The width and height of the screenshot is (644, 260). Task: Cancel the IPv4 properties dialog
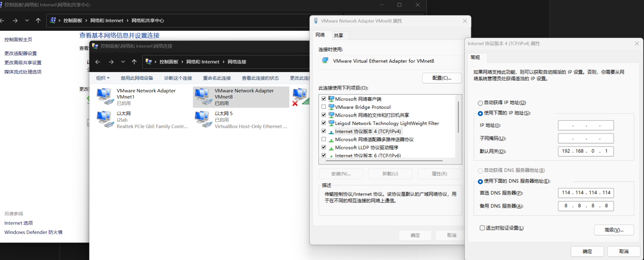click(624, 252)
